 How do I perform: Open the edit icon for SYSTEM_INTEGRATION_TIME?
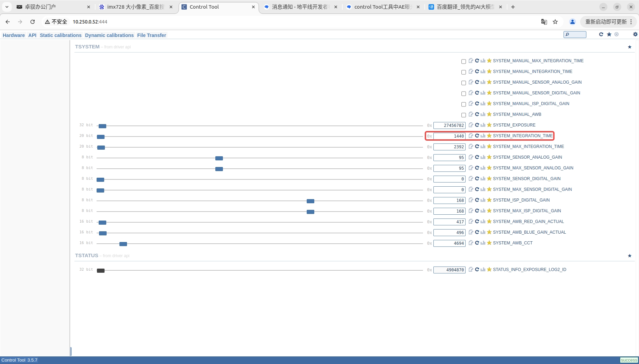coord(471,136)
